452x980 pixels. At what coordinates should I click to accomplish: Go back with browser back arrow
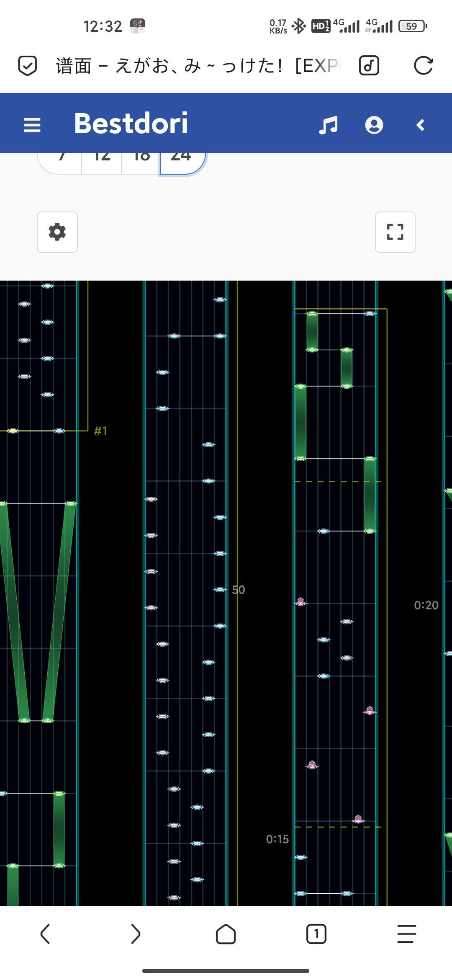[45, 934]
